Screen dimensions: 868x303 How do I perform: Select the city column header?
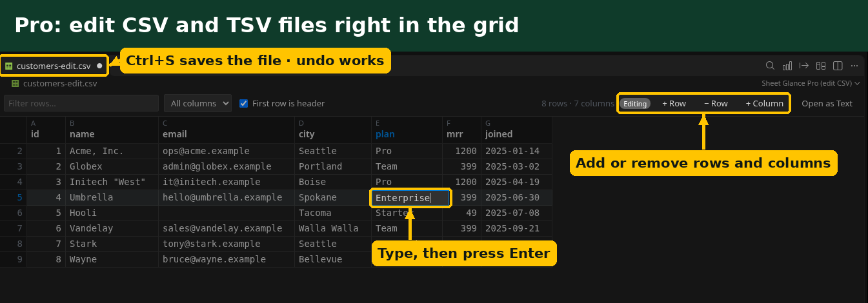coord(333,130)
